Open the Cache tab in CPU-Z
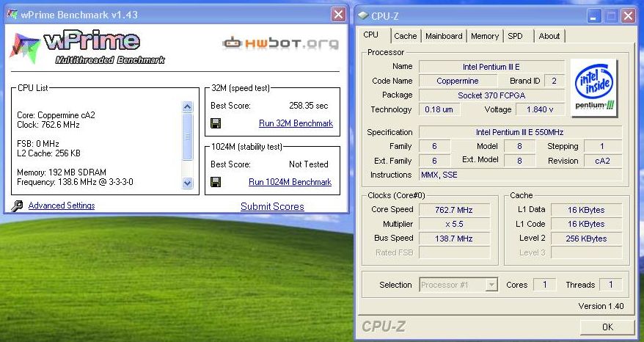The image size is (644, 342). pyautogui.click(x=406, y=36)
